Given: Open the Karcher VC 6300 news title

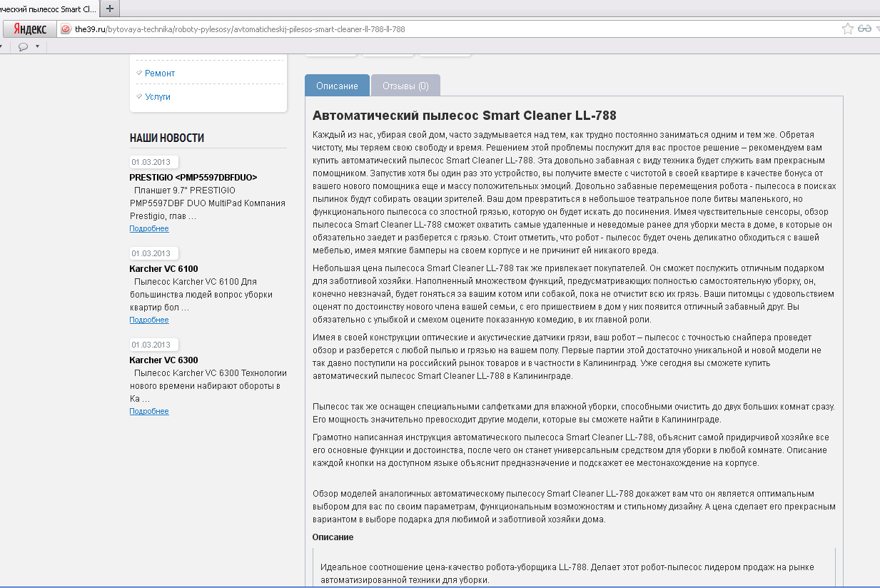Looking at the screenshot, I should tap(163, 360).
